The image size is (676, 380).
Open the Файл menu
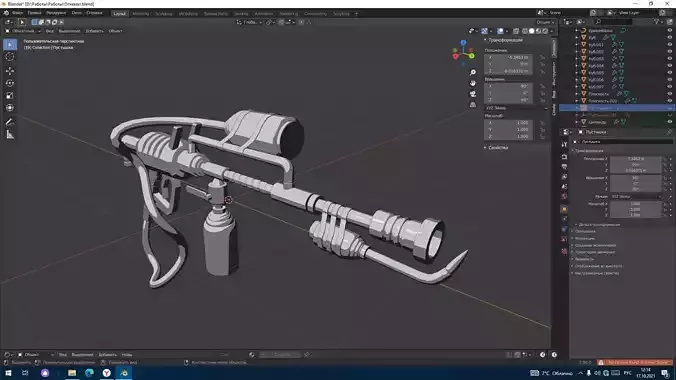[x=18, y=13]
